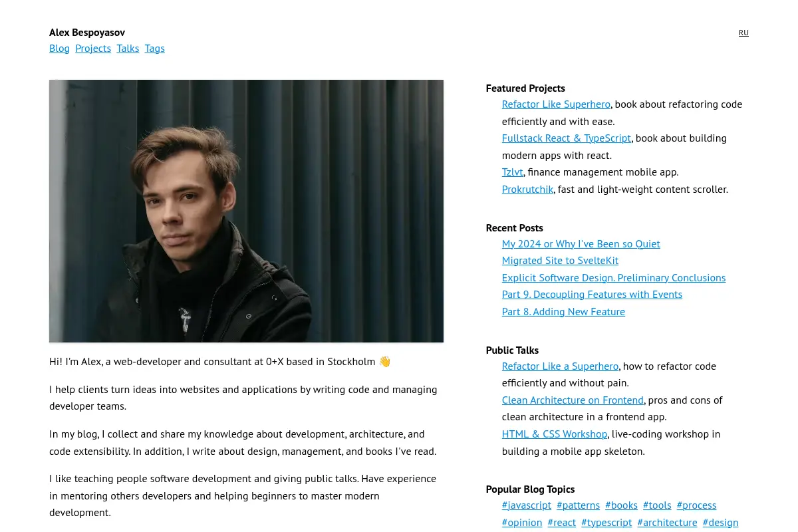Read My 2024 or Why I've Been so Quiet
Viewport: 798px width, 532px height.
(x=581, y=244)
